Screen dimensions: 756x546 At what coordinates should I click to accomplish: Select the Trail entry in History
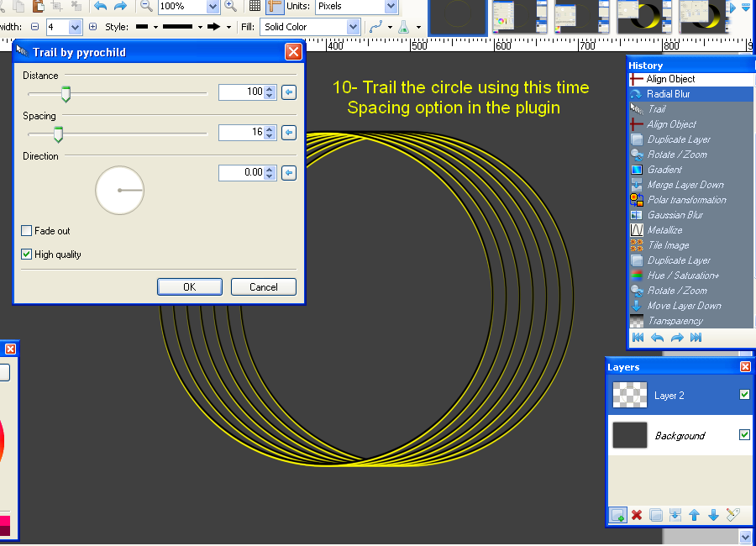click(x=690, y=109)
